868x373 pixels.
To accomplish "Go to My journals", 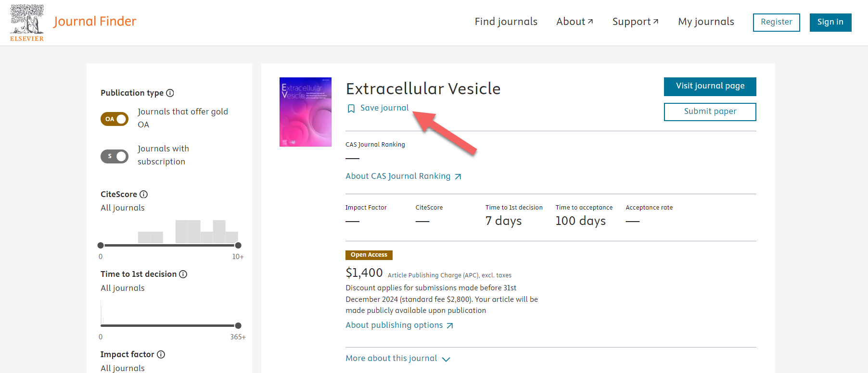I will 705,21.
